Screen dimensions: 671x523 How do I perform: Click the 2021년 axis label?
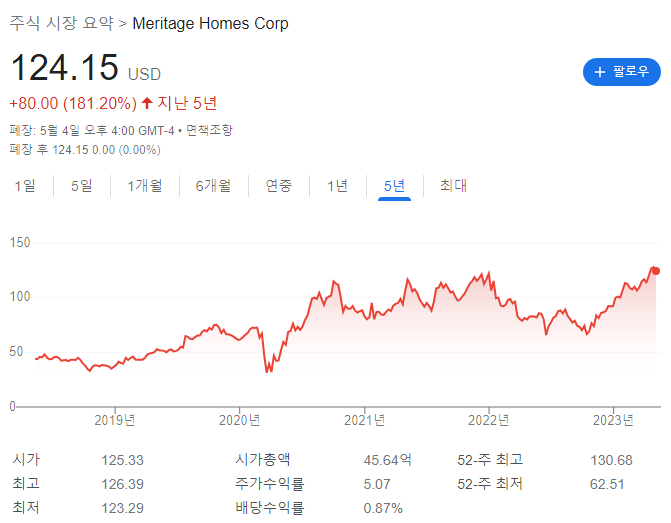point(365,420)
